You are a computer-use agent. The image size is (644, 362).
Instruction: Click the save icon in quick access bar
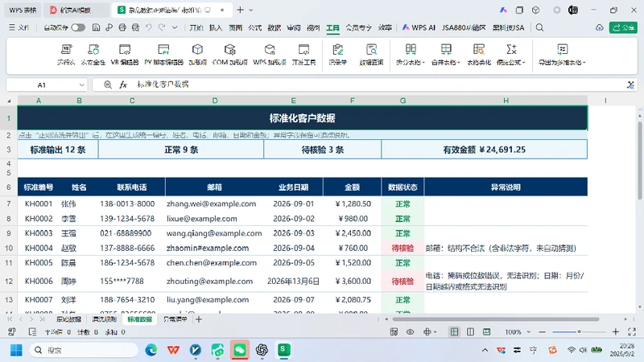(x=96, y=27)
